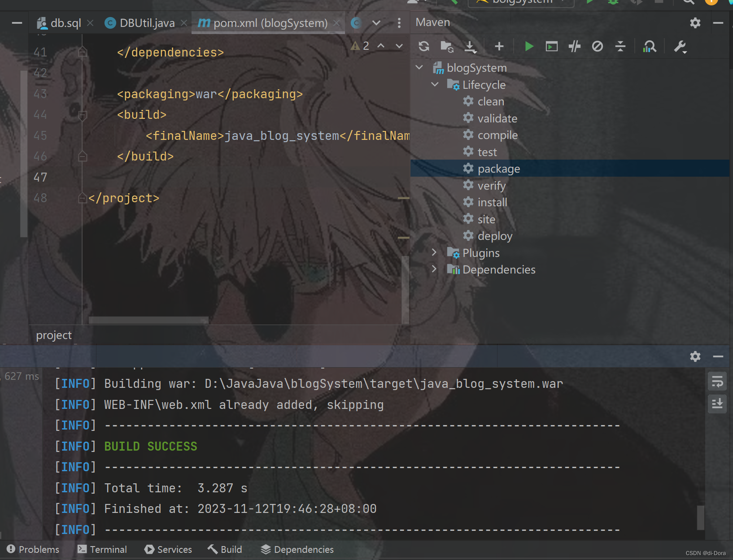Fold the dependencies closing tag
The width and height of the screenshot is (733, 560).
coord(82,52)
